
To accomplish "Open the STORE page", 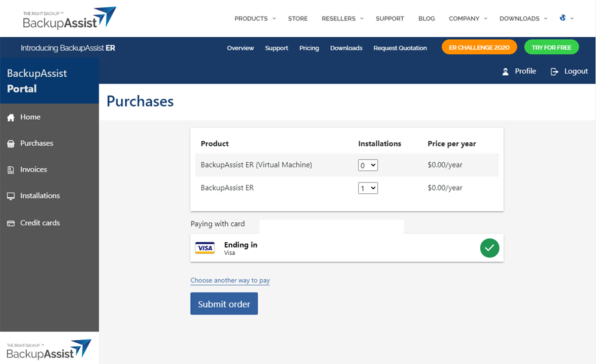I will (297, 19).
